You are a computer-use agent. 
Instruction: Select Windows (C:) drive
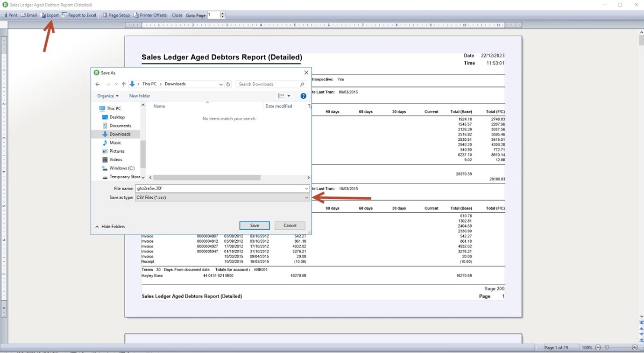[118, 168]
